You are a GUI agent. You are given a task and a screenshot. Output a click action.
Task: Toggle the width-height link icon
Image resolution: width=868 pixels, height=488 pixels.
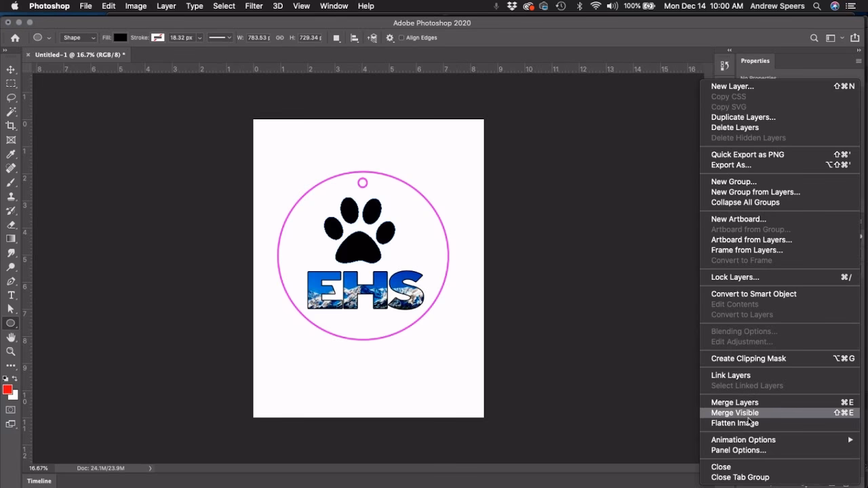[x=280, y=38]
